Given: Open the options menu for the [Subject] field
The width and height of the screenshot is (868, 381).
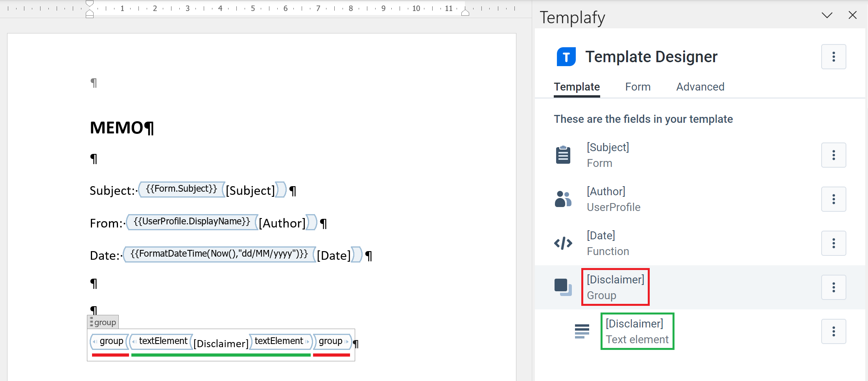Looking at the screenshot, I should (x=834, y=155).
